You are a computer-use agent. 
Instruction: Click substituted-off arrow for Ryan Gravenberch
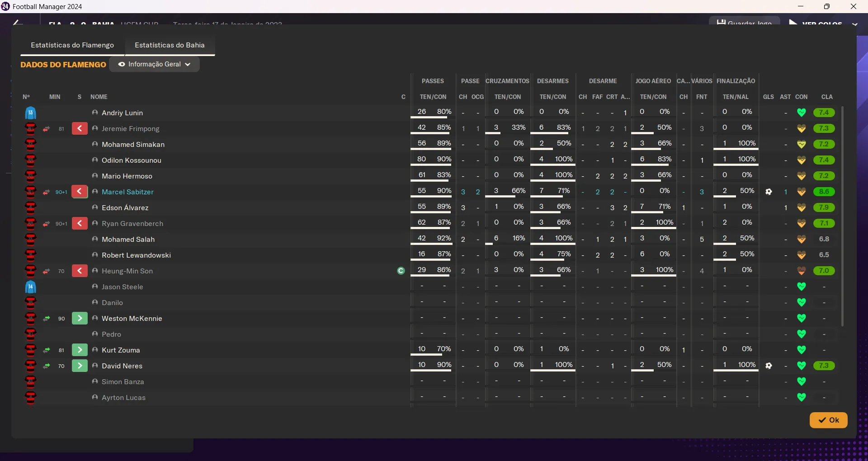pos(80,224)
